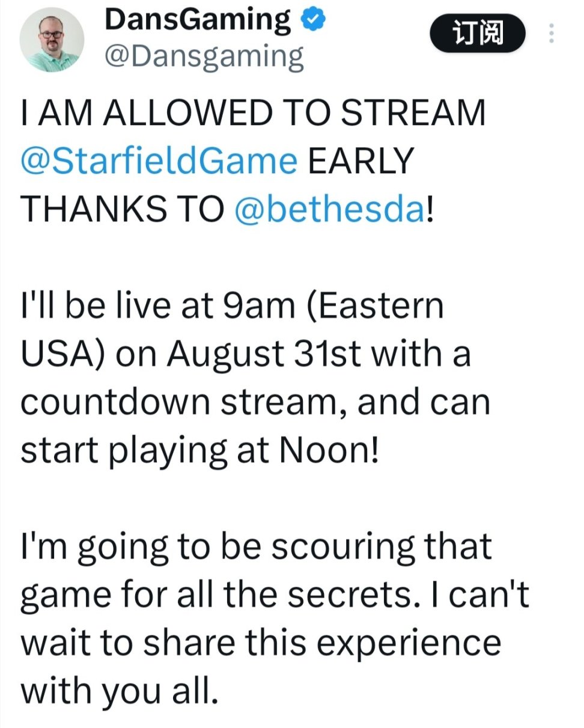Click the 'USA) on August 31st' line
The image size is (584, 728).
[x=245, y=355]
